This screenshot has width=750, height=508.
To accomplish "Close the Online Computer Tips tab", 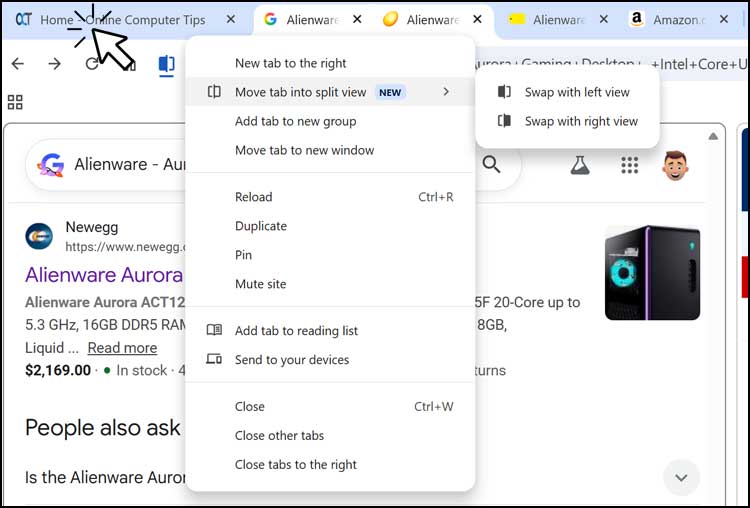I will (x=231, y=19).
